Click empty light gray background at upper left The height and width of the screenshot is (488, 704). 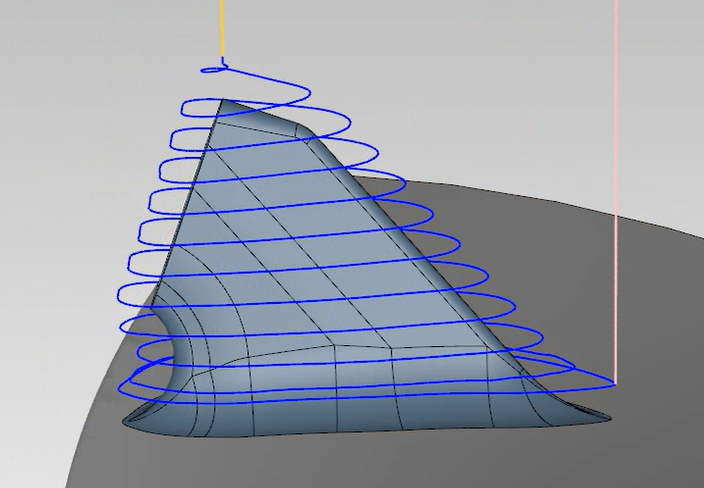(80, 80)
